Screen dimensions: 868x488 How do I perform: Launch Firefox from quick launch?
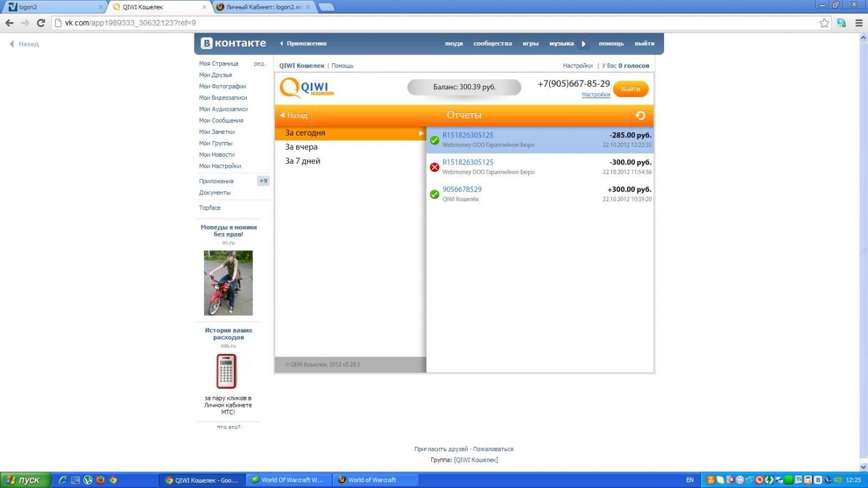100,480
